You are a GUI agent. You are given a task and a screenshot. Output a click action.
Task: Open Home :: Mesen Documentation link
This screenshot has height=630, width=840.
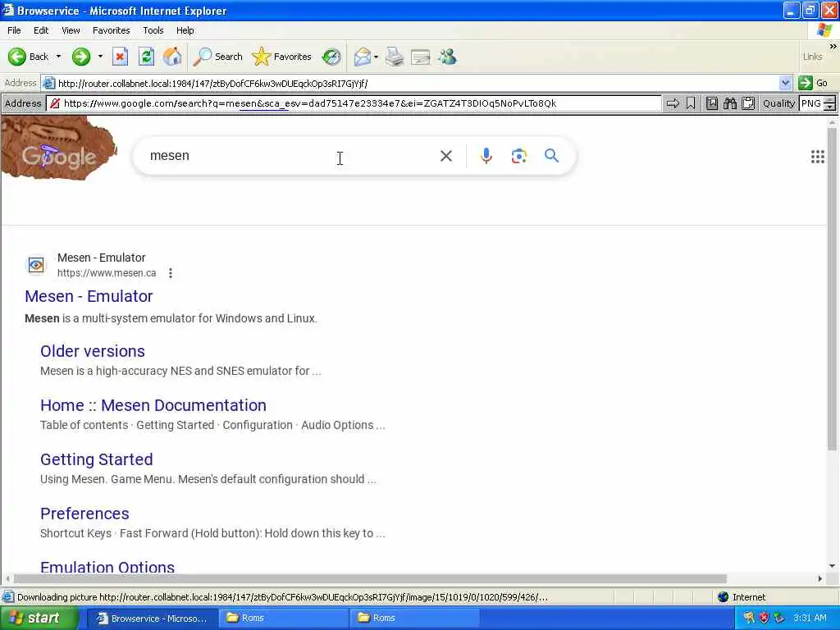pos(153,405)
